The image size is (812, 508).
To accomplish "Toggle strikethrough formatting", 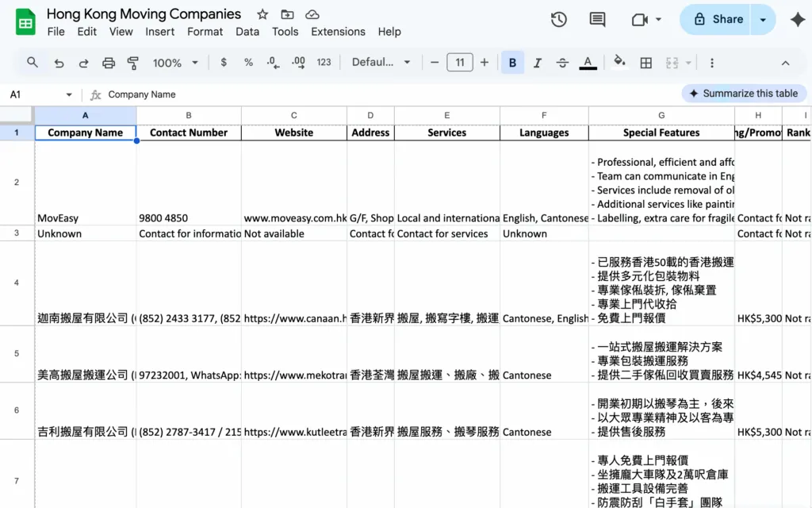I will [562, 63].
